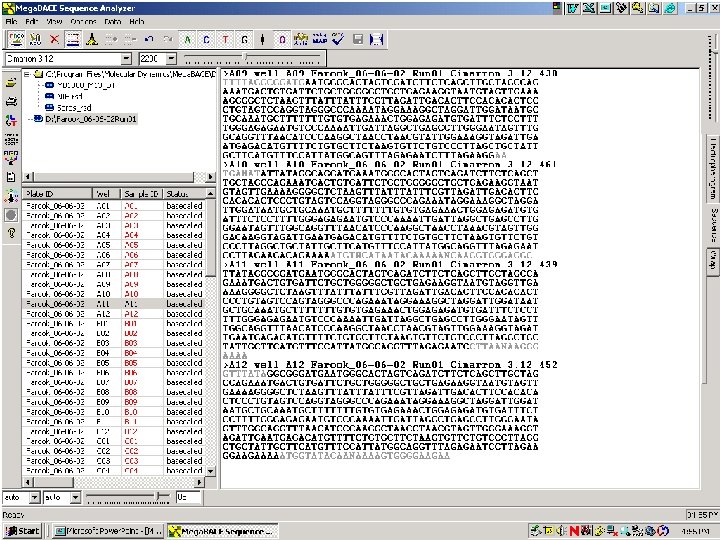Click the red X delete toolbar icon
Screen dimensions: 720x540
(x=54, y=39)
